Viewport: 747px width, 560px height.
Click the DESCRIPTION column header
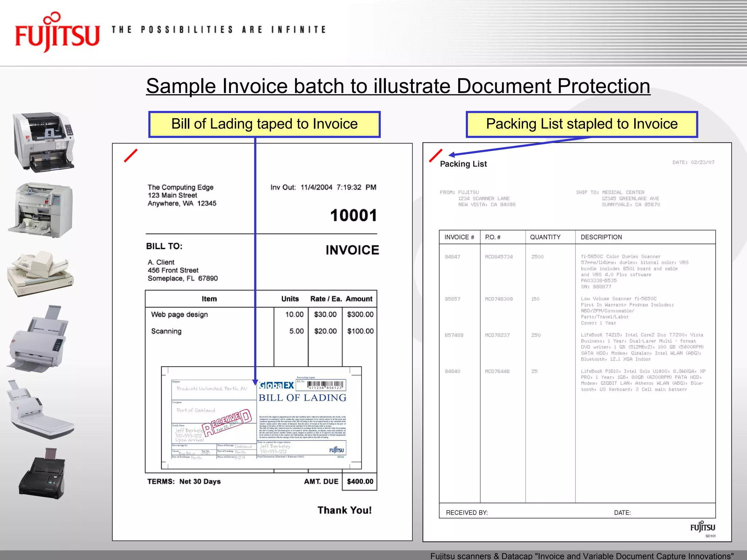601,237
